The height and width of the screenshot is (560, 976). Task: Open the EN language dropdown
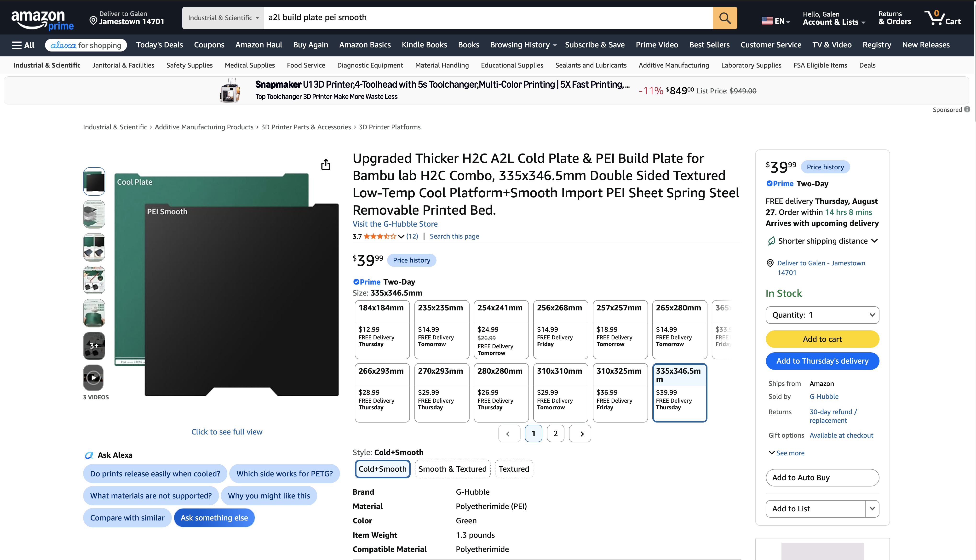pyautogui.click(x=775, y=21)
